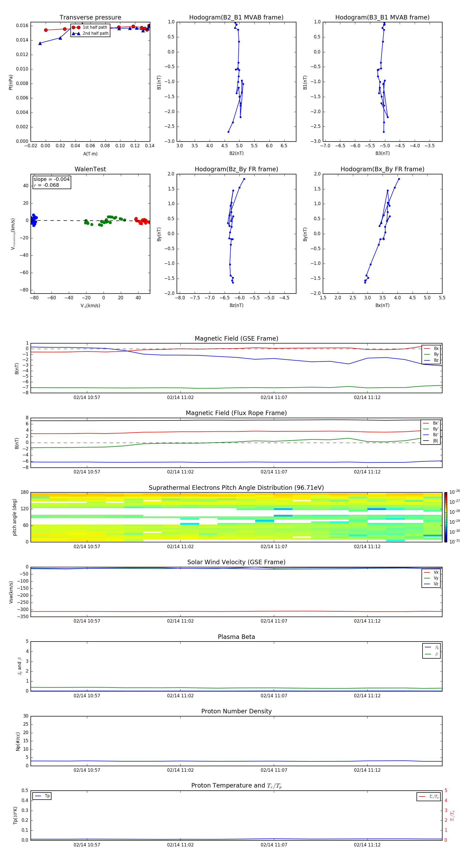Image resolution: width=473 pixels, height=868 pixels.
Task: Click the red Vx velocity line
Action: pos(236,612)
